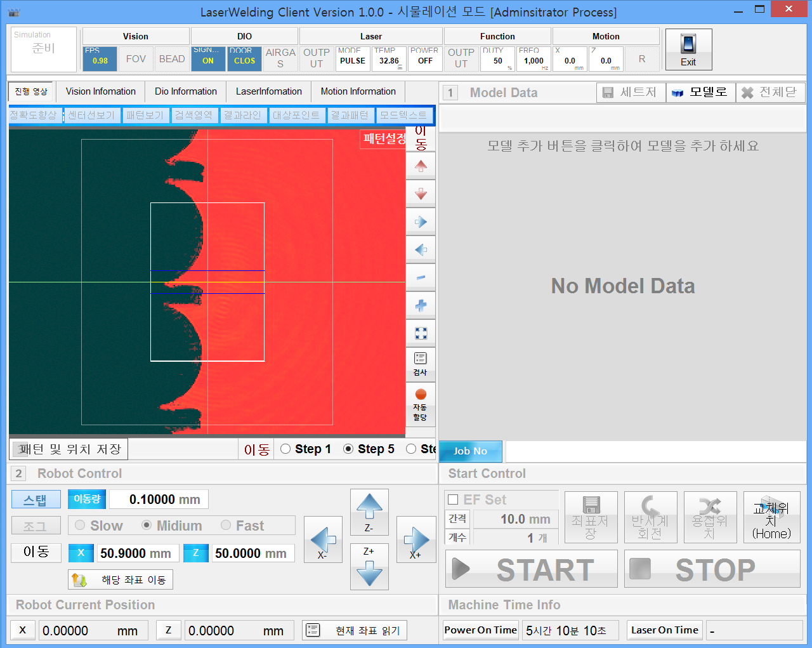
Task: Click the red down arrow pattern move icon
Action: click(421, 194)
